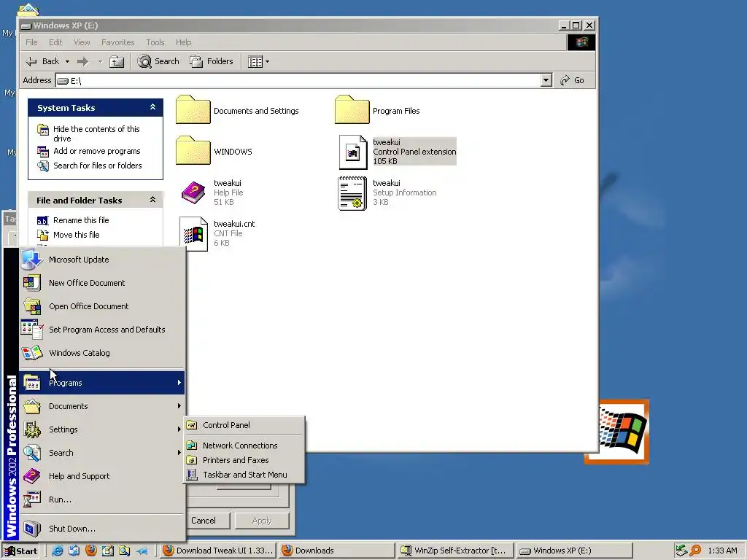Viewport: 747px width, 560px height.
Task: Open the Back history dropdown arrow
Action: pyautogui.click(x=67, y=61)
